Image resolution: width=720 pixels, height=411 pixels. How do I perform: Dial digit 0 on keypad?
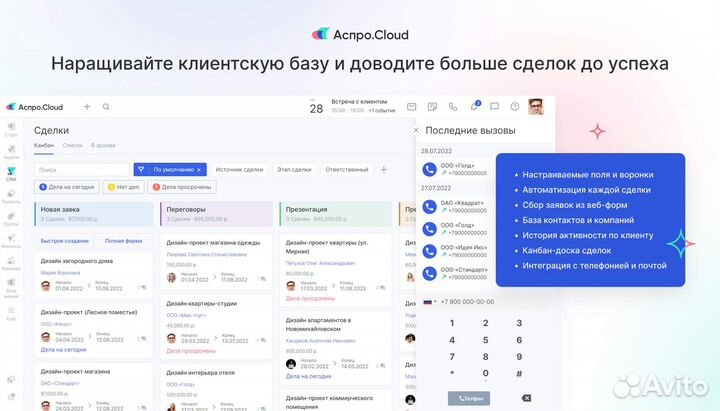pyautogui.click(x=485, y=374)
